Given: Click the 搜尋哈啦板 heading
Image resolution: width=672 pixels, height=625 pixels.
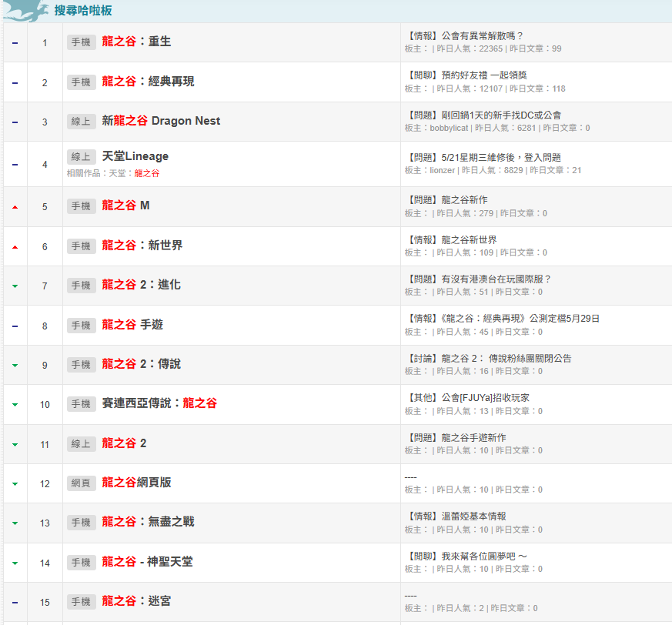Looking at the screenshot, I should (x=83, y=10).
